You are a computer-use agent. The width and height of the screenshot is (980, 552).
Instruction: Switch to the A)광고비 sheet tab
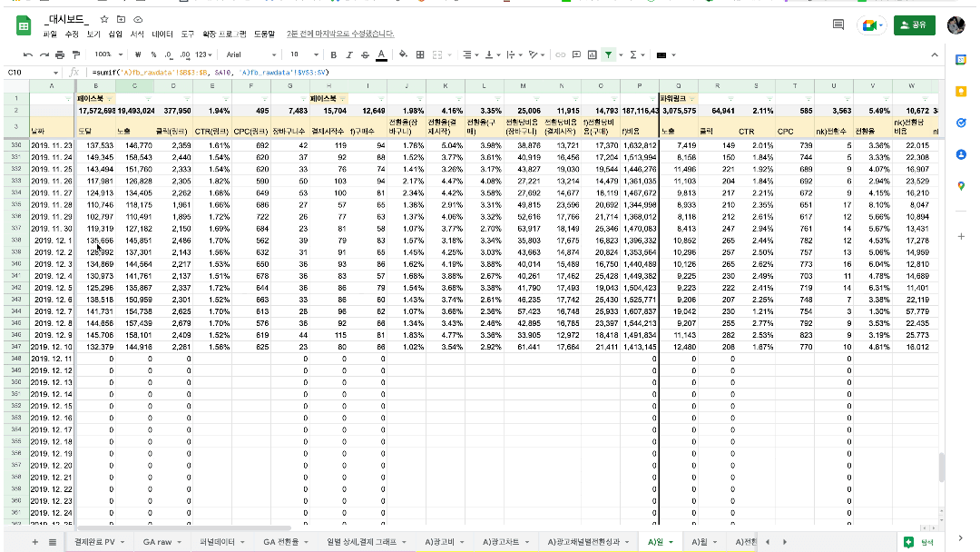coord(444,542)
